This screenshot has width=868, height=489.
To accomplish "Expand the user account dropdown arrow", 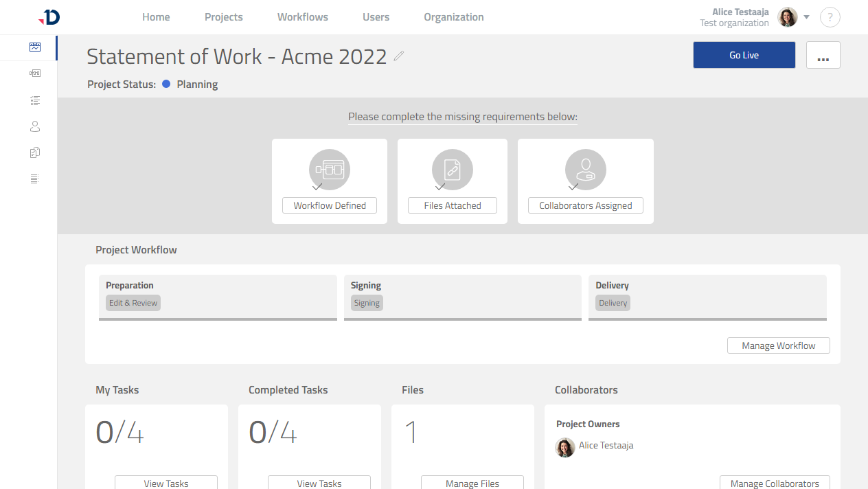I will click(806, 17).
